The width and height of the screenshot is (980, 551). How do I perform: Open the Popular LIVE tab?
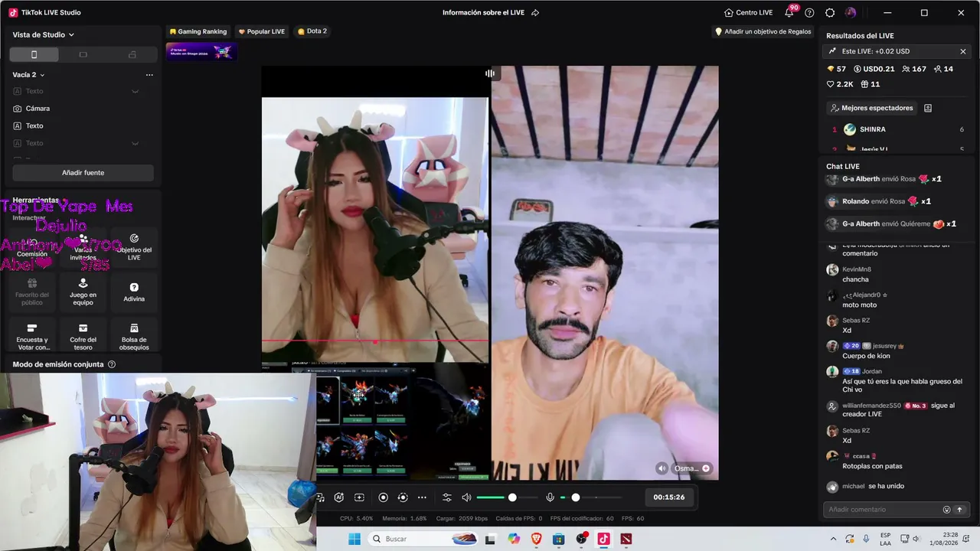click(x=262, y=31)
